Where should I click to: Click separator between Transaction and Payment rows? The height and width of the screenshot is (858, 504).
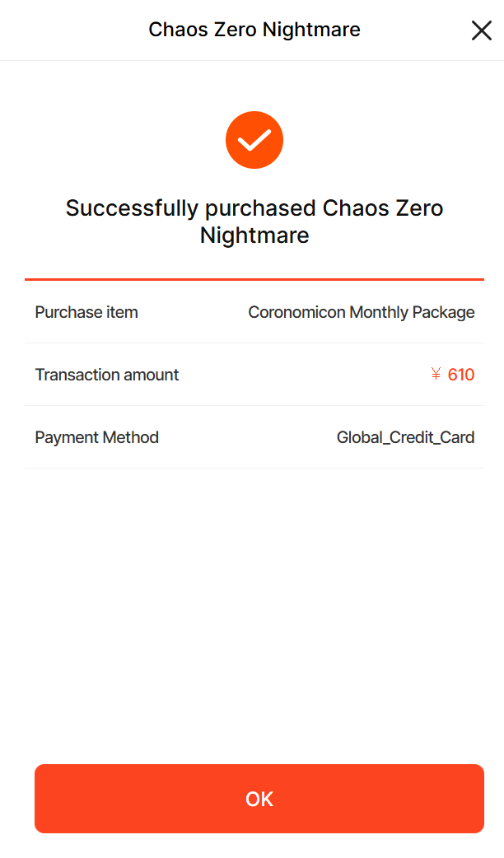[254, 405]
